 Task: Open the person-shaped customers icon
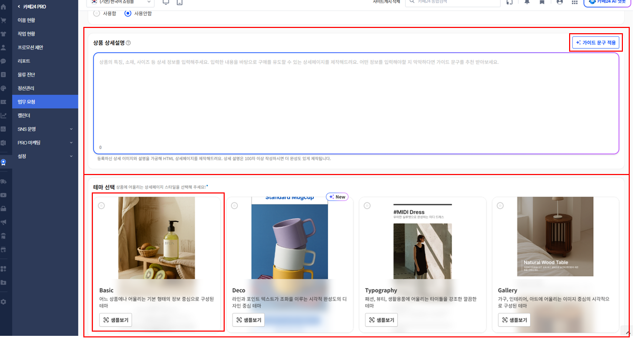[4, 47]
